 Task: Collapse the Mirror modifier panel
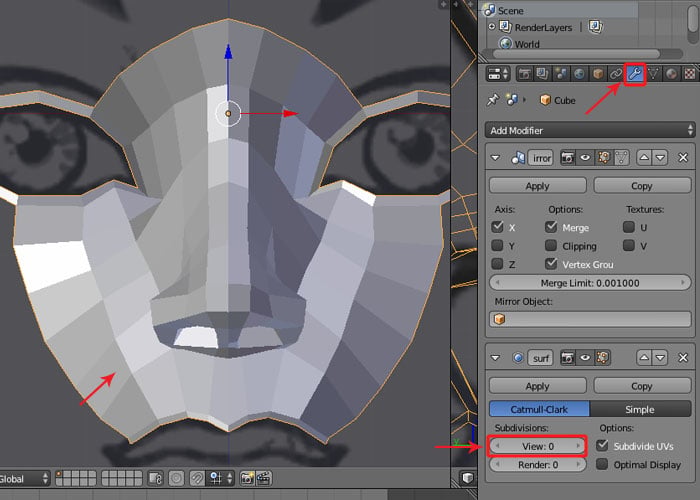tap(495, 158)
